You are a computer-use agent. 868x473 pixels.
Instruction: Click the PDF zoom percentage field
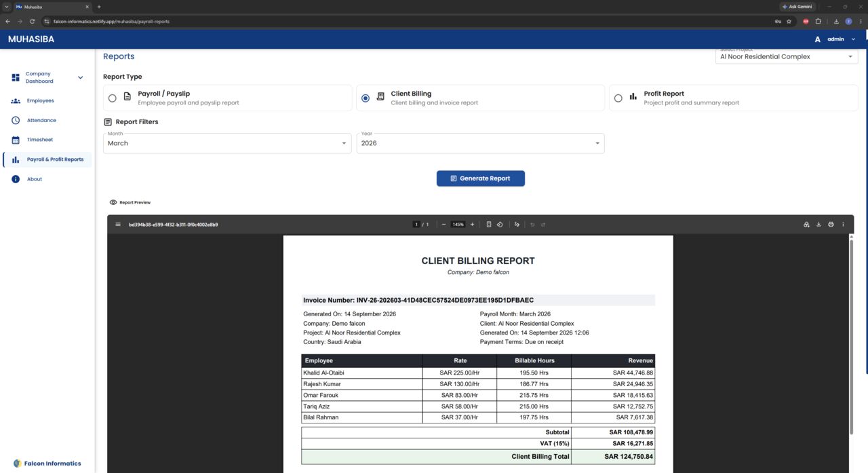tap(458, 225)
